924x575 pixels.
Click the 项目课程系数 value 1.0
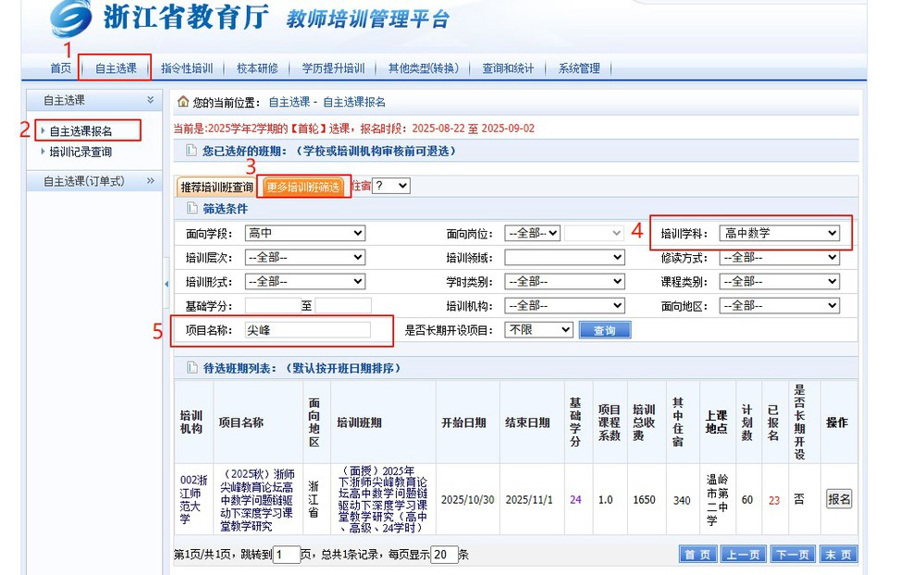click(606, 499)
